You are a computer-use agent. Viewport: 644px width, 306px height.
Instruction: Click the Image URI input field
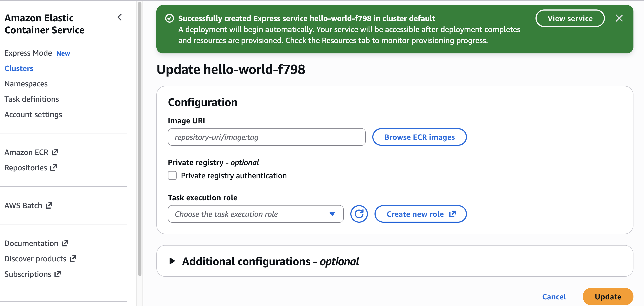[x=266, y=137]
